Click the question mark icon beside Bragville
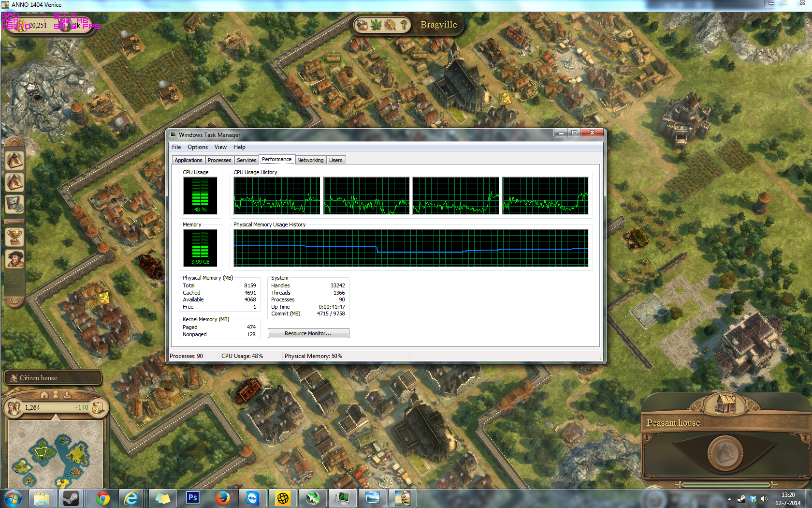812x508 pixels. point(404,25)
